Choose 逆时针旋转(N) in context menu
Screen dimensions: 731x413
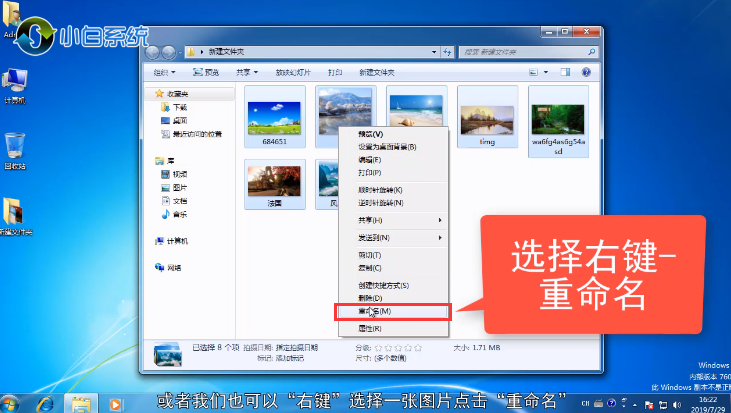point(393,203)
